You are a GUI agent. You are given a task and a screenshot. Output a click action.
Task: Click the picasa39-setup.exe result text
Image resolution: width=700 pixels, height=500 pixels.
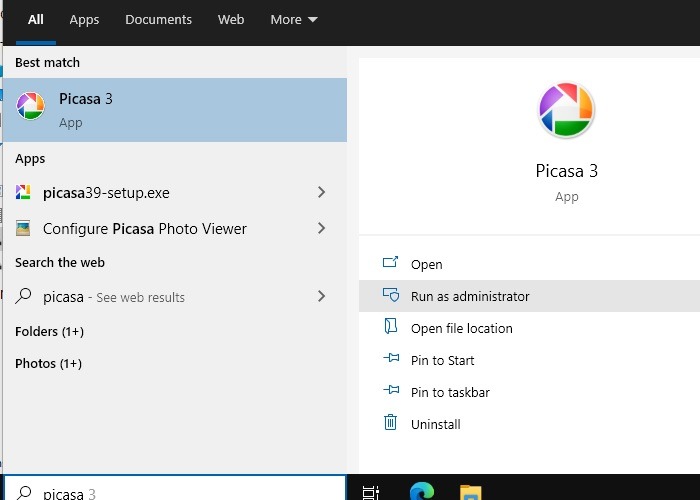pyautogui.click(x=106, y=193)
